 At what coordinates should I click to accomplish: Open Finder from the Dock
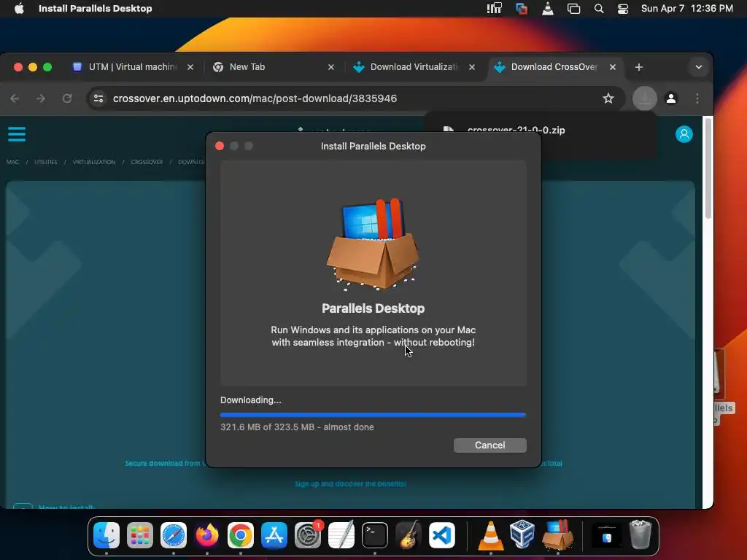point(107,535)
